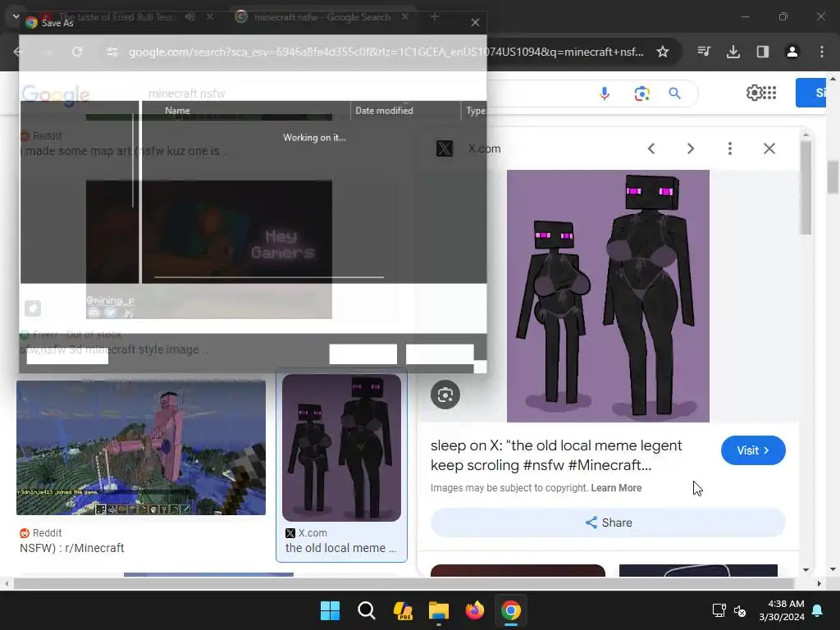Open Windows taskbar search

pyautogui.click(x=367, y=610)
